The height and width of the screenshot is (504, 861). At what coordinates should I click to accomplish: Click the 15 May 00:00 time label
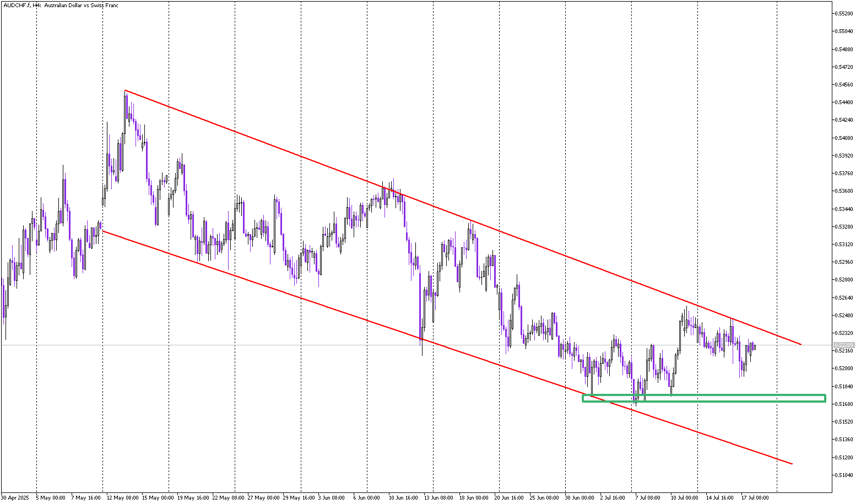coord(158,498)
